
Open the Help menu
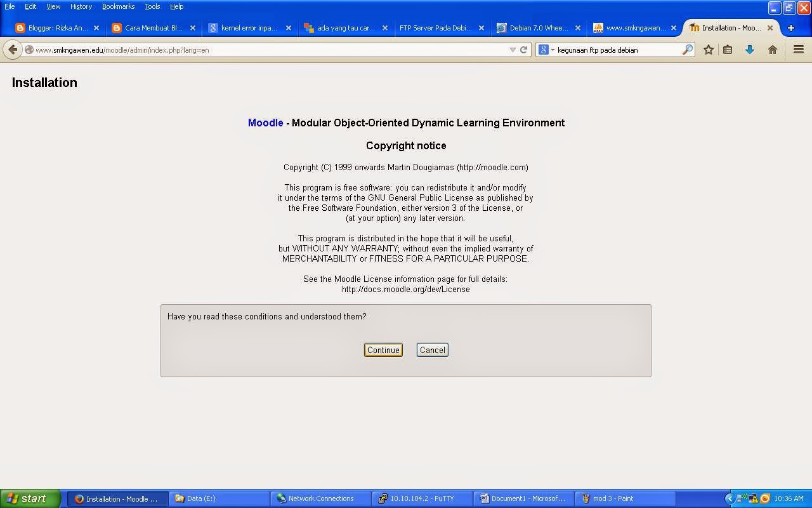coord(177,6)
